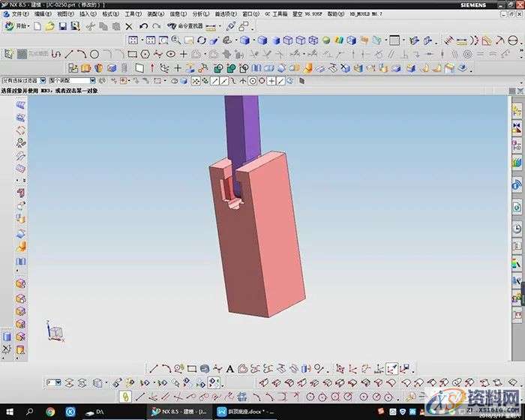Select the Rectangle sketch tool

pos(132,54)
